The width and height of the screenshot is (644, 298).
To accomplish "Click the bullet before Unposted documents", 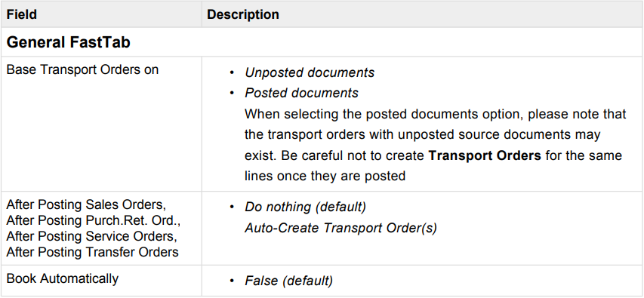I will (232, 73).
